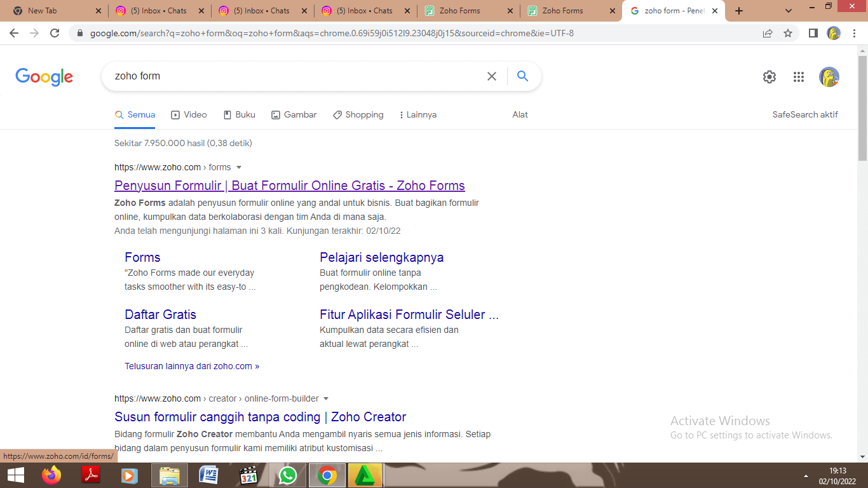Open Pelajari selengkapnya sitelink
This screenshot has width=868, height=488.
click(382, 257)
